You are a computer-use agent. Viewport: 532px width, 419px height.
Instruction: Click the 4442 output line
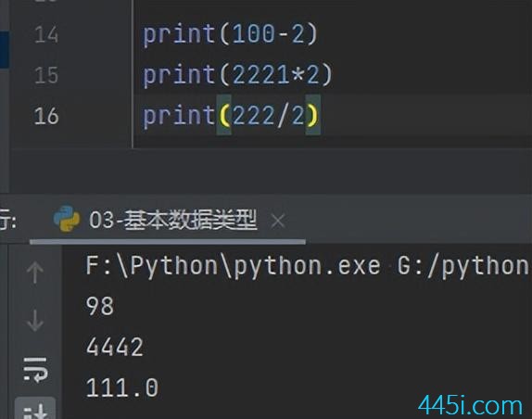click(x=115, y=347)
